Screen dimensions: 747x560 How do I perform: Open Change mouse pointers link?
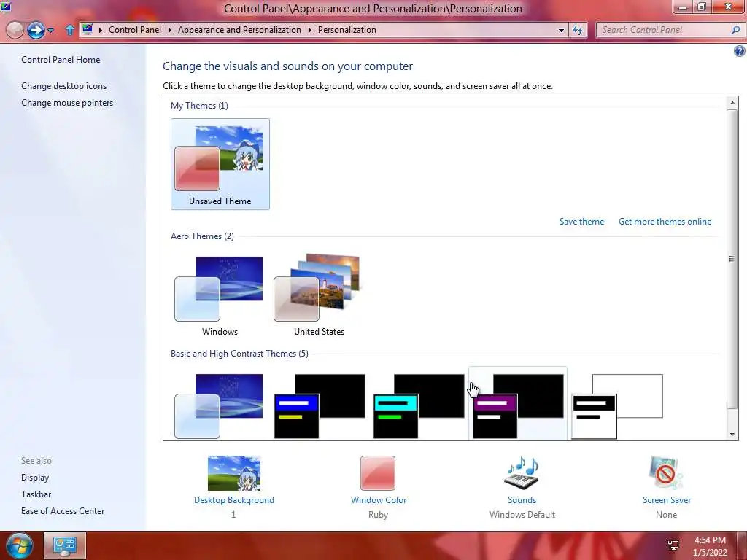67,102
